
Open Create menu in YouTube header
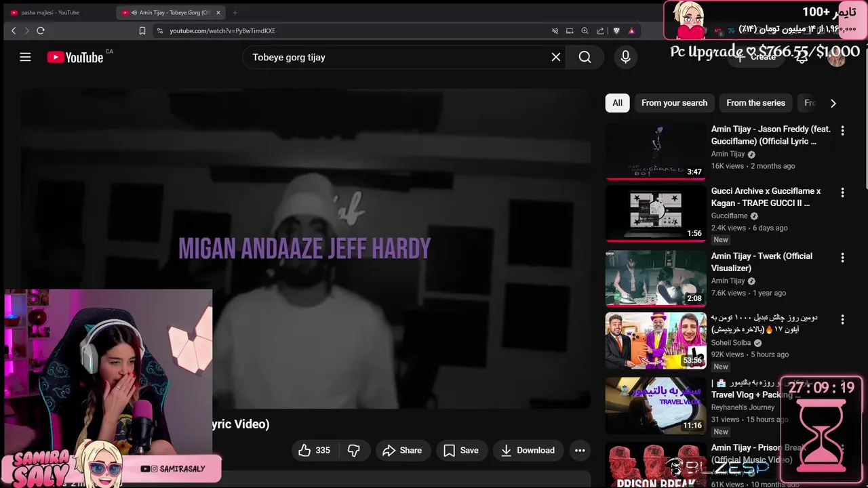pyautogui.click(x=756, y=57)
